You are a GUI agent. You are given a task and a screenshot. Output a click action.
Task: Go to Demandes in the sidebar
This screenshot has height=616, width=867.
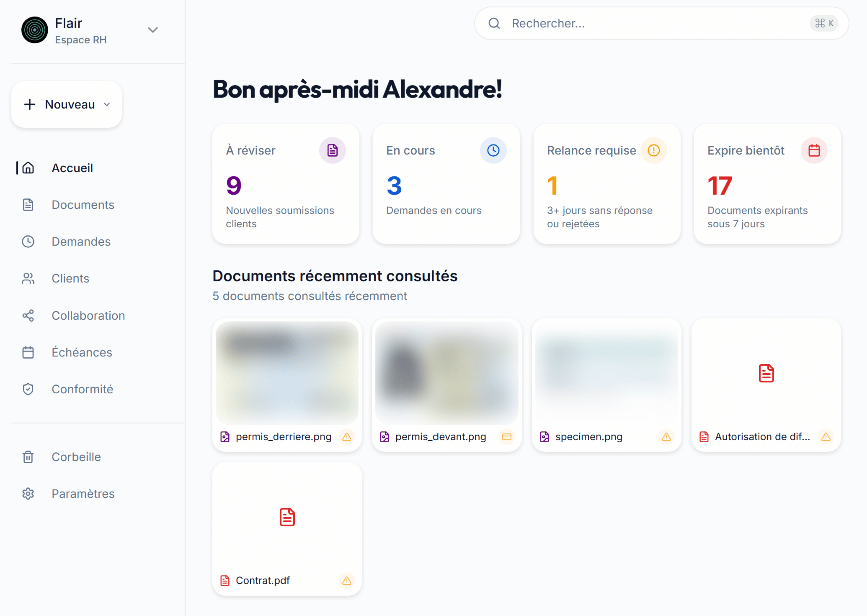point(81,242)
